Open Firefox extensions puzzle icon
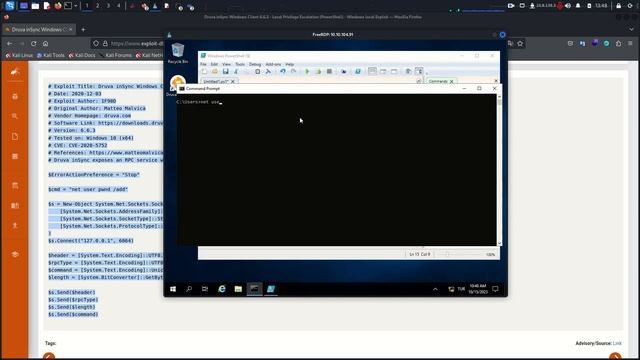Viewport: 640px width, 360px height. coord(618,43)
